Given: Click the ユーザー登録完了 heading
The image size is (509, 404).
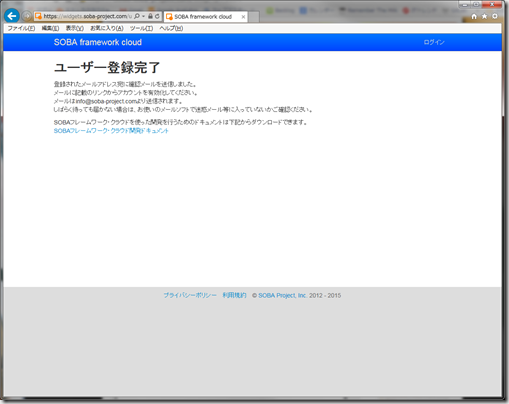Looking at the screenshot, I should [x=107, y=68].
